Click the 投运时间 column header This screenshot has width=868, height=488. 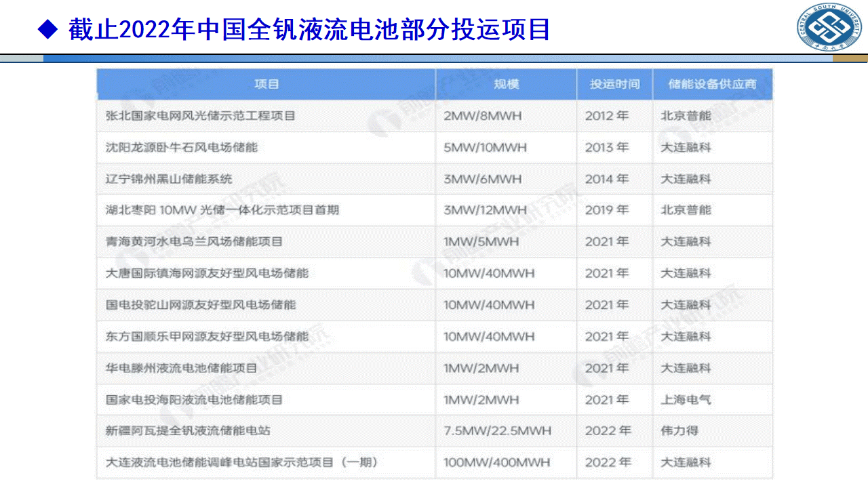pyautogui.click(x=614, y=84)
